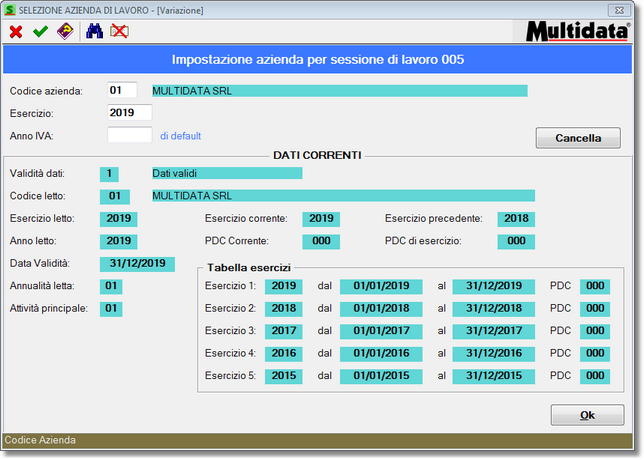
Task: Click Esercizio 5 start date 01/01/2015
Action: 381,376
